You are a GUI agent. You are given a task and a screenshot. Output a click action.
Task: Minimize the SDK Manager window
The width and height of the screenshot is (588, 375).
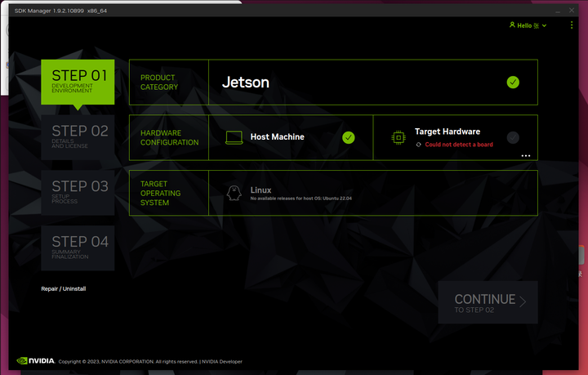pos(558,11)
